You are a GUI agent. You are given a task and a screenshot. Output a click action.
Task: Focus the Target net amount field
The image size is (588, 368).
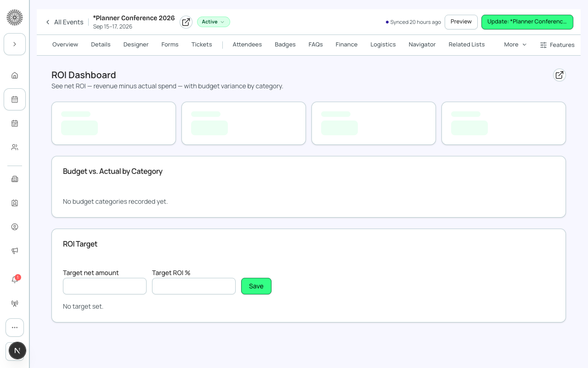pyautogui.click(x=105, y=286)
